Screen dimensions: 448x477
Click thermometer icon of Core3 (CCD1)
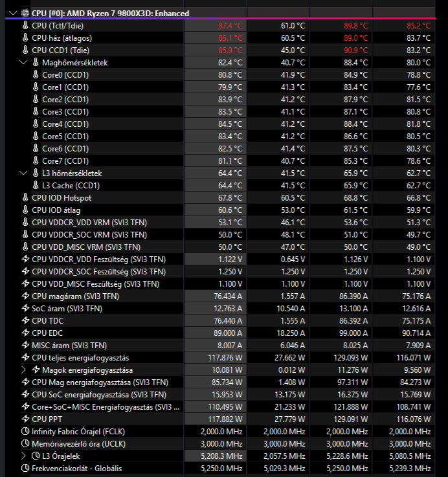coord(36,111)
